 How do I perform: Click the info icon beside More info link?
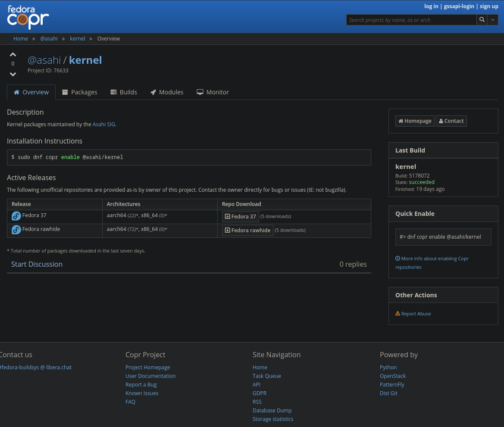[398, 259]
